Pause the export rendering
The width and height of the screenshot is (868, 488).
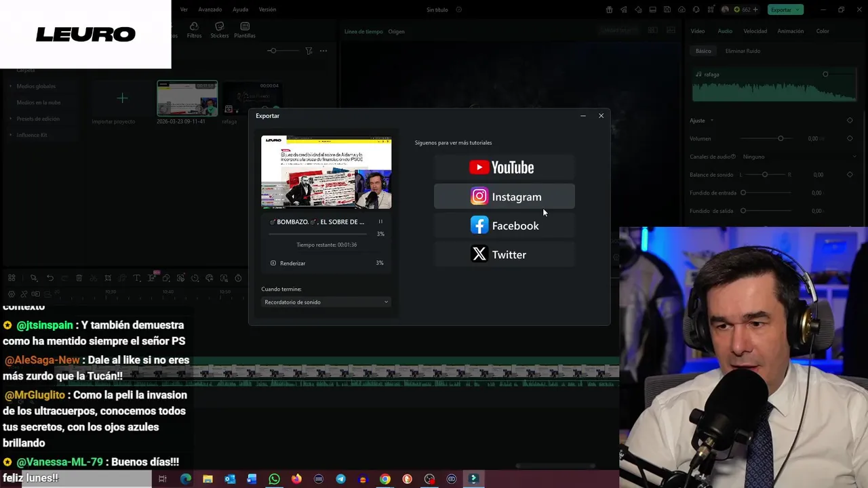[x=380, y=222]
